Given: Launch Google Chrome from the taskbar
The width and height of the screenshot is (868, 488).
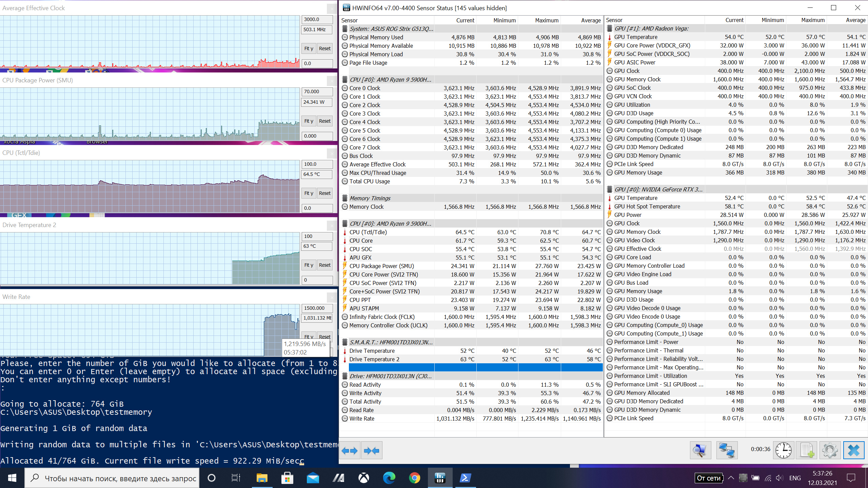Looking at the screenshot, I should point(414,478).
